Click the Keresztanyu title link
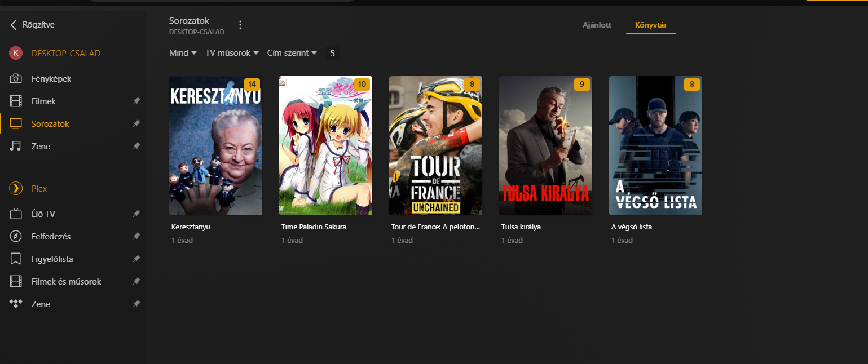The height and width of the screenshot is (364, 868). tap(191, 227)
